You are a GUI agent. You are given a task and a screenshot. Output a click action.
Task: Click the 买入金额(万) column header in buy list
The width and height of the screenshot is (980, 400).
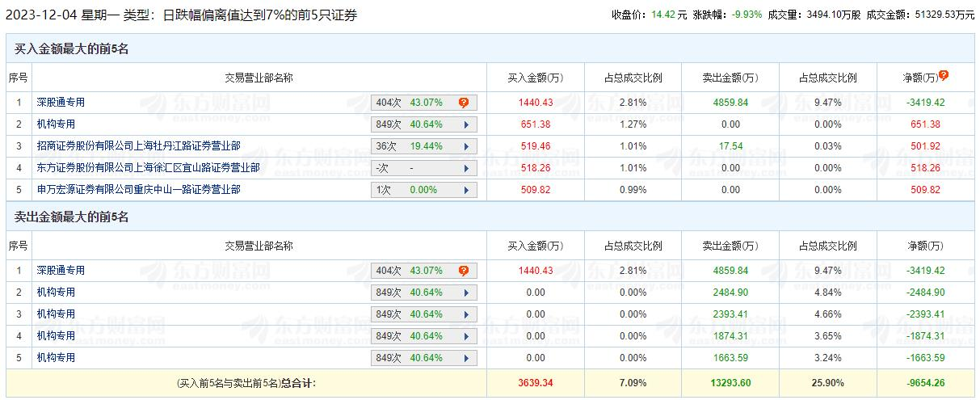pyautogui.click(x=535, y=78)
